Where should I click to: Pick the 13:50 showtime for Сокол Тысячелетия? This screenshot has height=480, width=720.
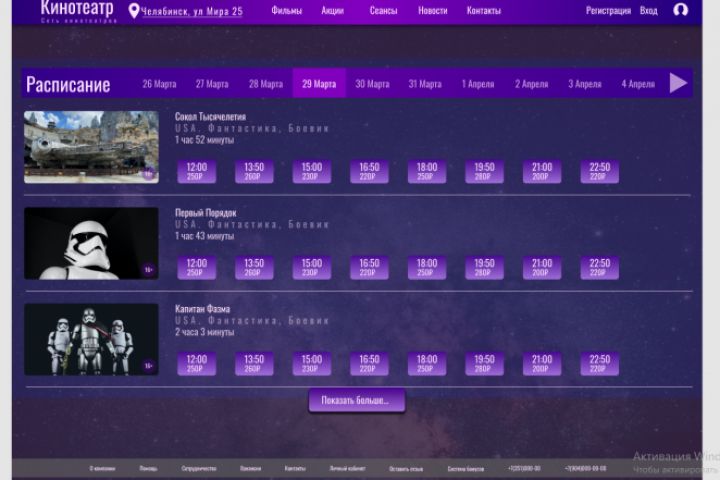click(254, 171)
